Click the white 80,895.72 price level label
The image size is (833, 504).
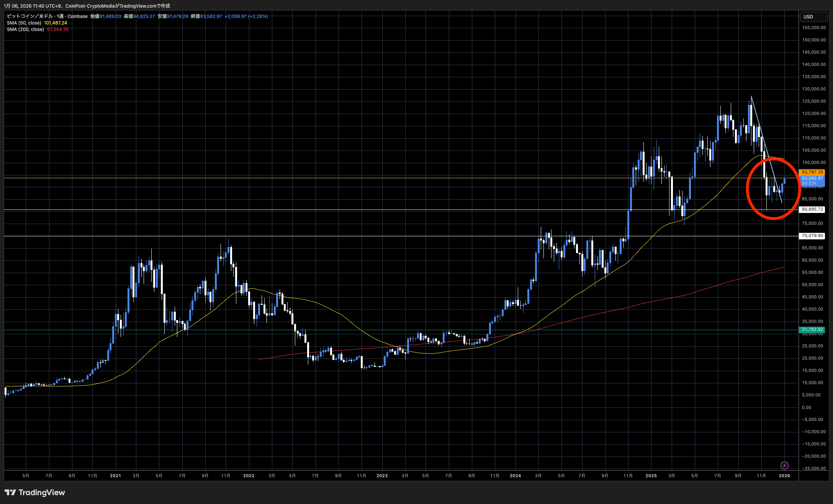click(812, 209)
